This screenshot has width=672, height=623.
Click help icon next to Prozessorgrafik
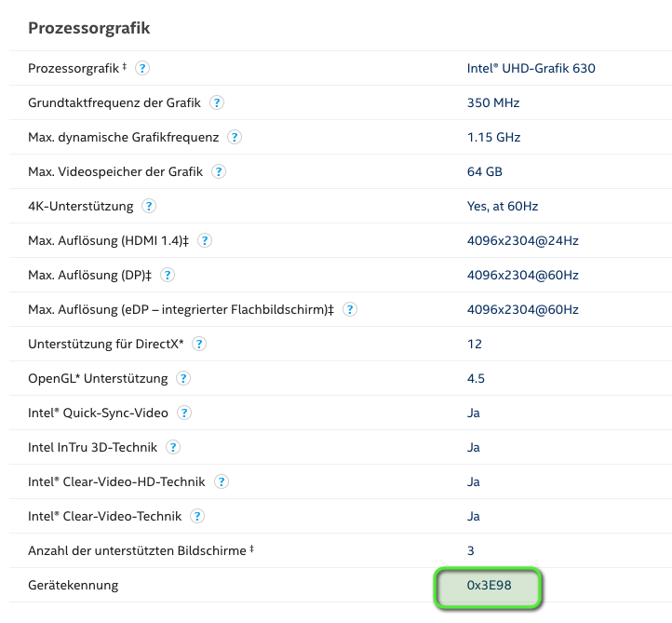142,68
